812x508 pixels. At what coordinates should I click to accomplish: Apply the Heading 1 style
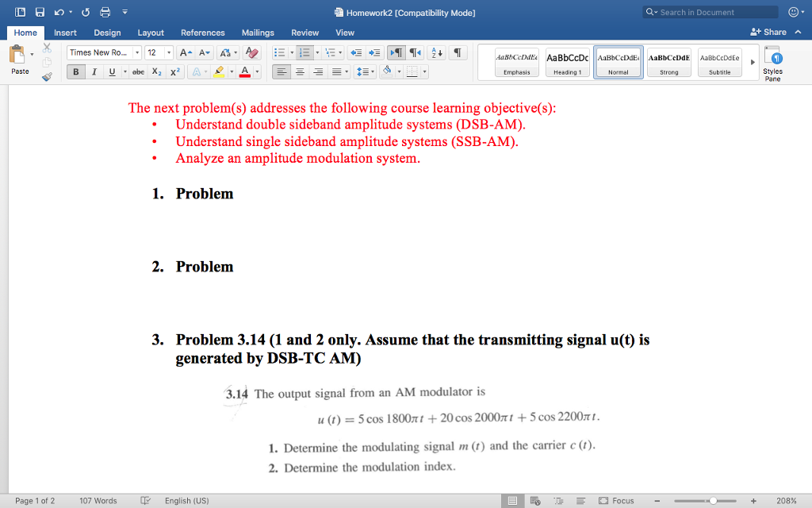click(567, 62)
